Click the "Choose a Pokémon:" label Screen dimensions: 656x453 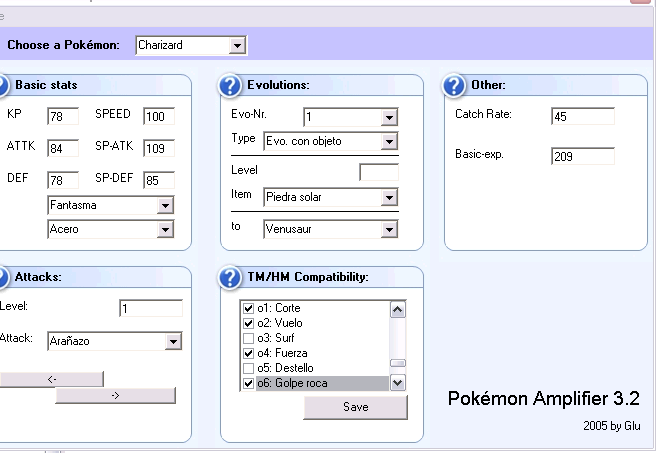pyautogui.click(x=64, y=45)
